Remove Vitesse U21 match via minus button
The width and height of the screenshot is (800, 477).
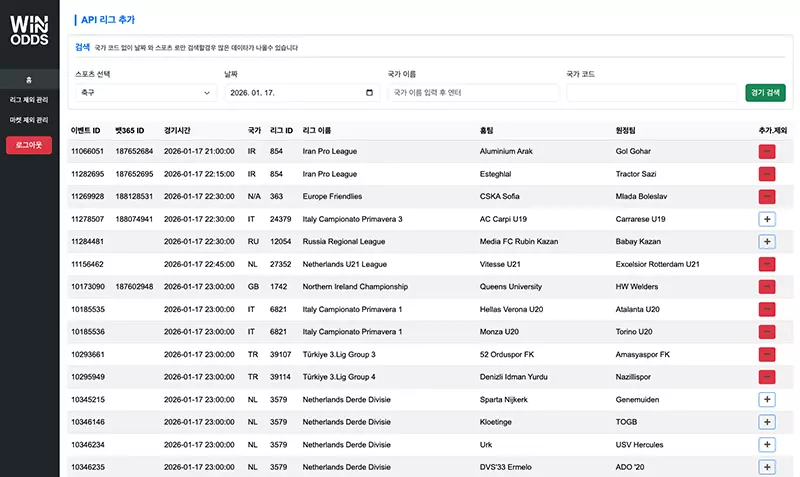(766, 264)
